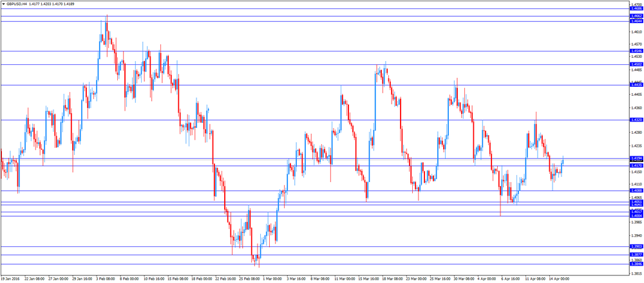
Task: Click the 10 Feb 16:00 time label
Action: pyautogui.click(x=153, y=278)
